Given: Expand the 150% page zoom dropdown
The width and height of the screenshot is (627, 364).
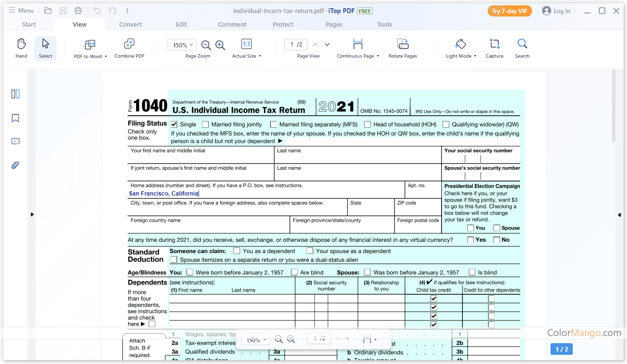Looking at the screenshot, I should click(x=182, y=45).
